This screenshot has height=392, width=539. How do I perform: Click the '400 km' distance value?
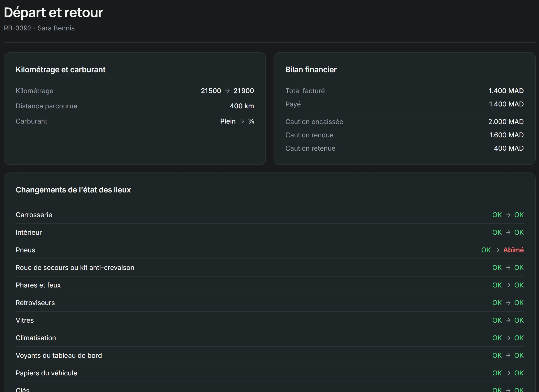(x=242, y=106)
